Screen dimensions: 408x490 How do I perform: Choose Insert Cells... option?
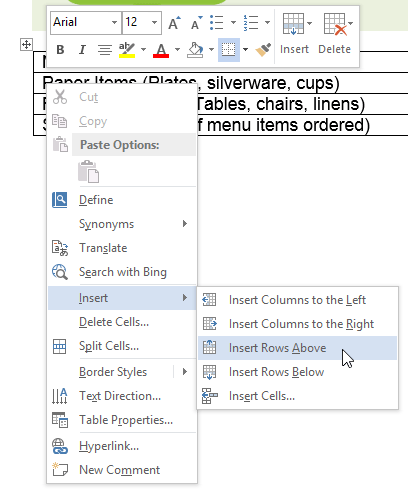297,396
